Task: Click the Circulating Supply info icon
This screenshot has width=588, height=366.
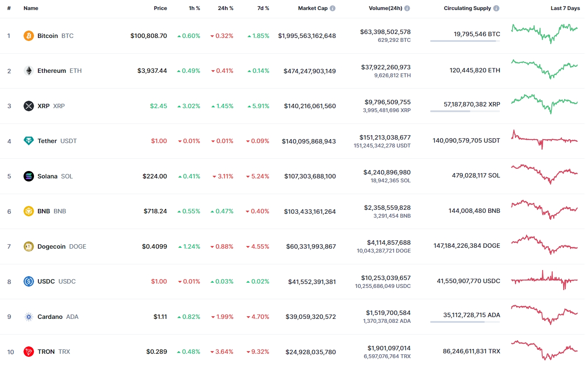Action: (x=496, y=8)
